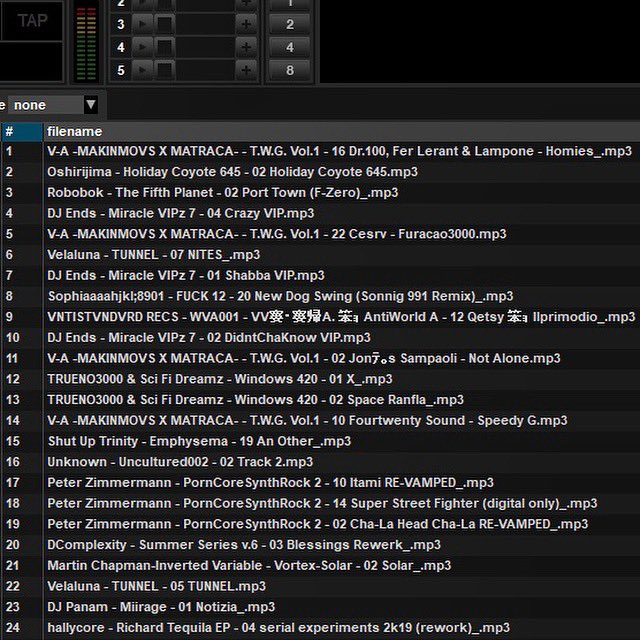Screen dimensions: 640x640
Task: Set cue point 5 with its plus button
Action: click(x=246, y=70)
